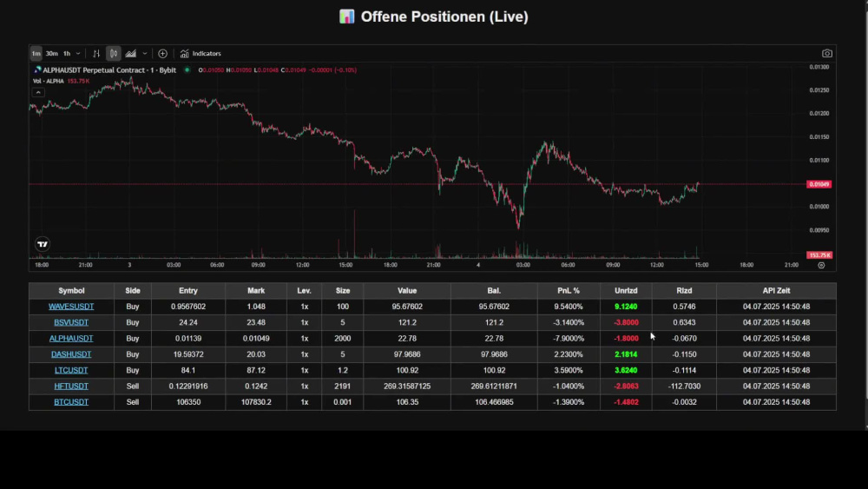Click BTCUSDT unrealized value -1.4802
868x489 pixels.
point(626,403)
